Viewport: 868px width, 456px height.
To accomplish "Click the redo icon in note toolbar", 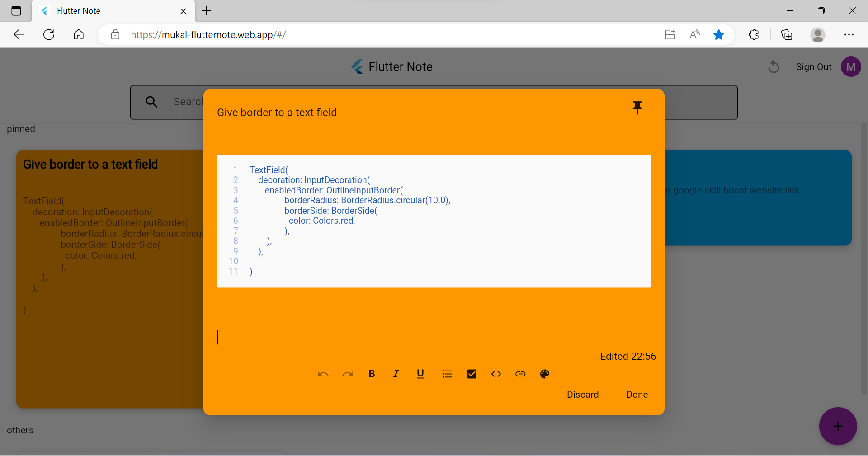I will tap(347, 374).
